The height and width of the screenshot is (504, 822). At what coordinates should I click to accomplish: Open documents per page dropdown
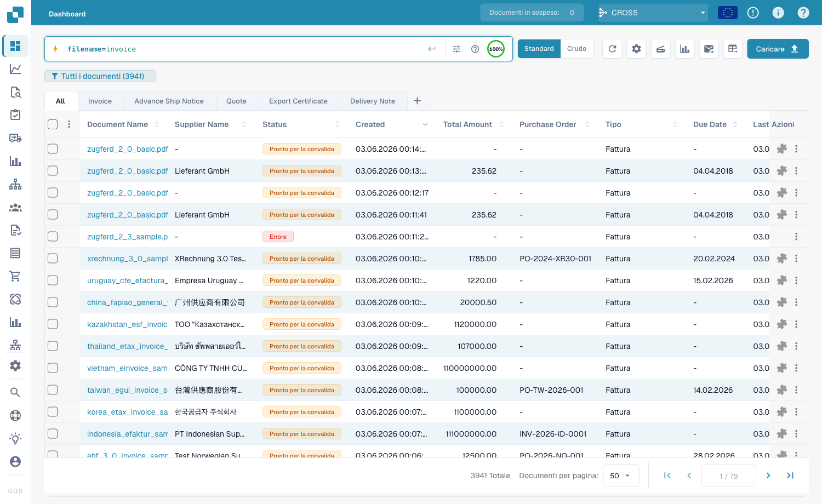click(621, 476)
